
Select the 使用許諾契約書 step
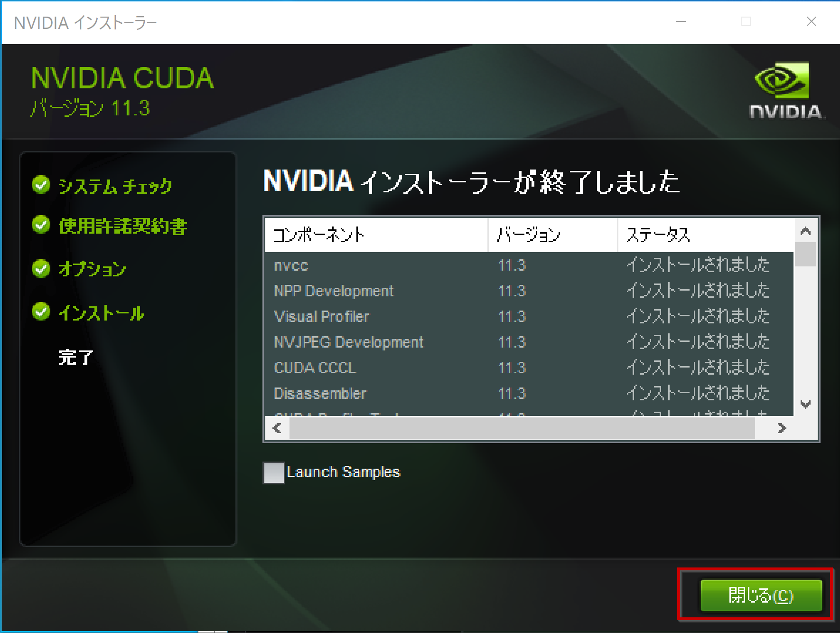tap(122, 226)
